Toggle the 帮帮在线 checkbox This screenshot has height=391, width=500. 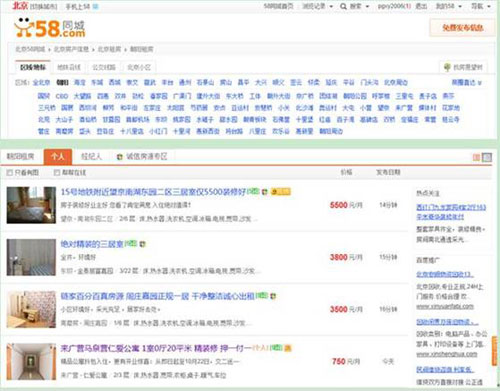(x=57, y=172)
